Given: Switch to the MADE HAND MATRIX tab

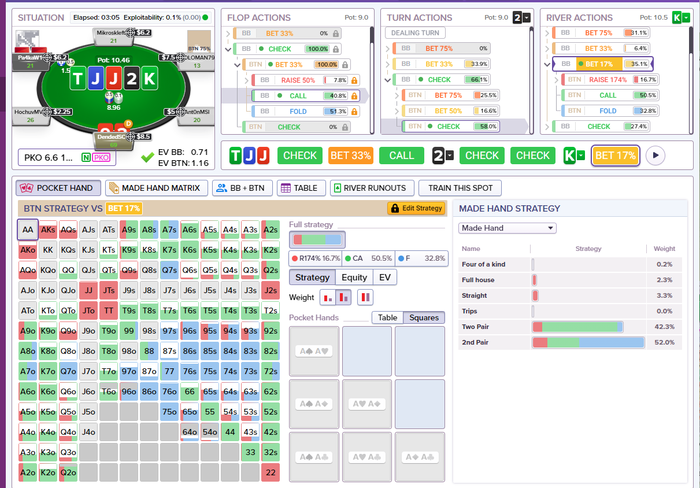Looking at the screenshot, I should click(x=156, y=188).
